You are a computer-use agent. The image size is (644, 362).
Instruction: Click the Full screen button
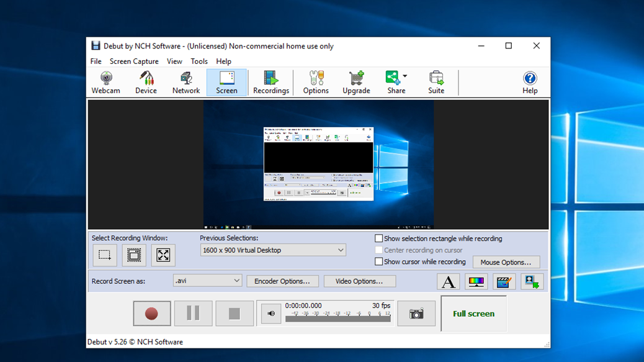tap(473, 314)
